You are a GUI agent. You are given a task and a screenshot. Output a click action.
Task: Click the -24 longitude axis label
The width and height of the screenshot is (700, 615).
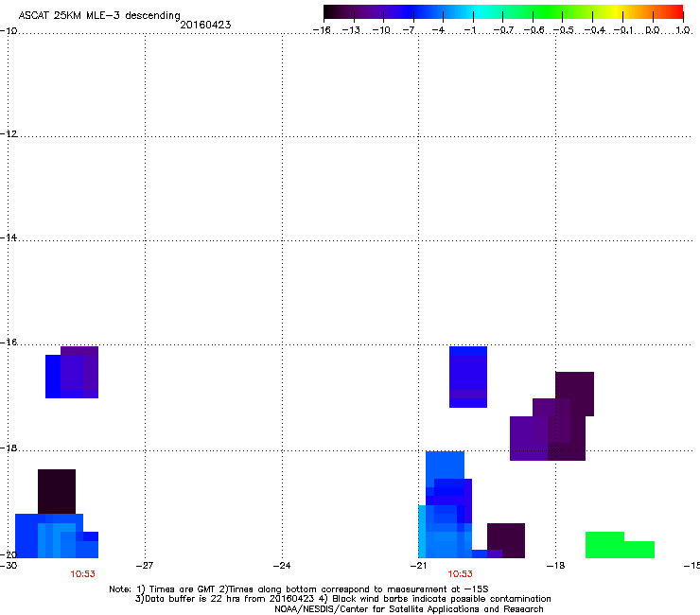click(x=282, y=566)
